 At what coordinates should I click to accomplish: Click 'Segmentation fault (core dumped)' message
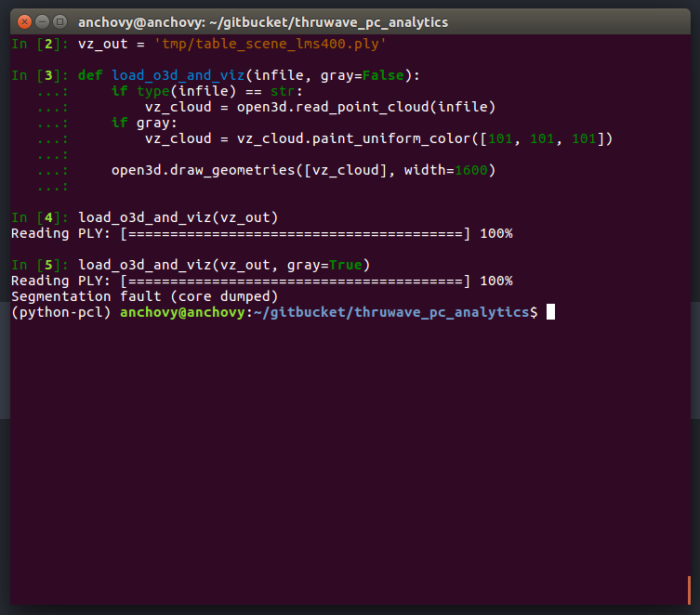(x=145, y=297)
